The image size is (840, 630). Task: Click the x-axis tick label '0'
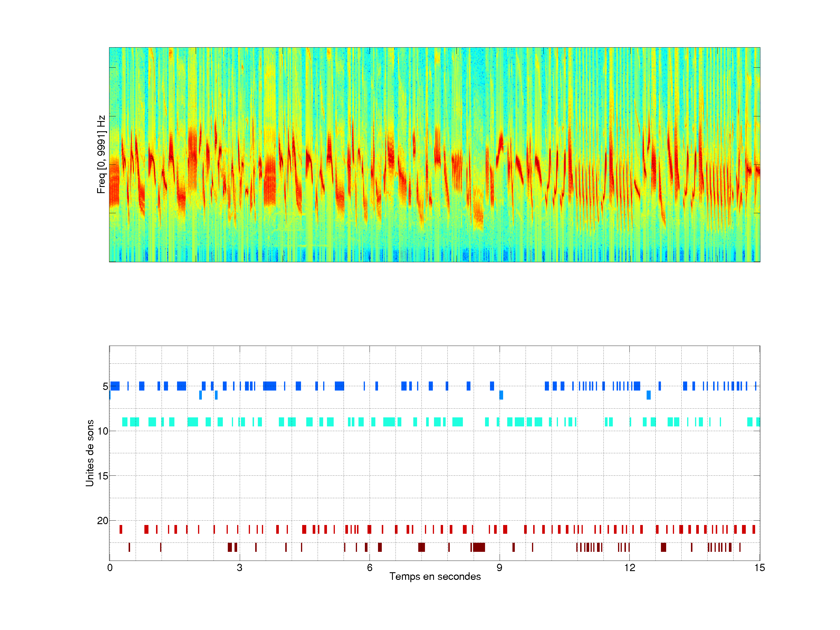coord(110,568)
